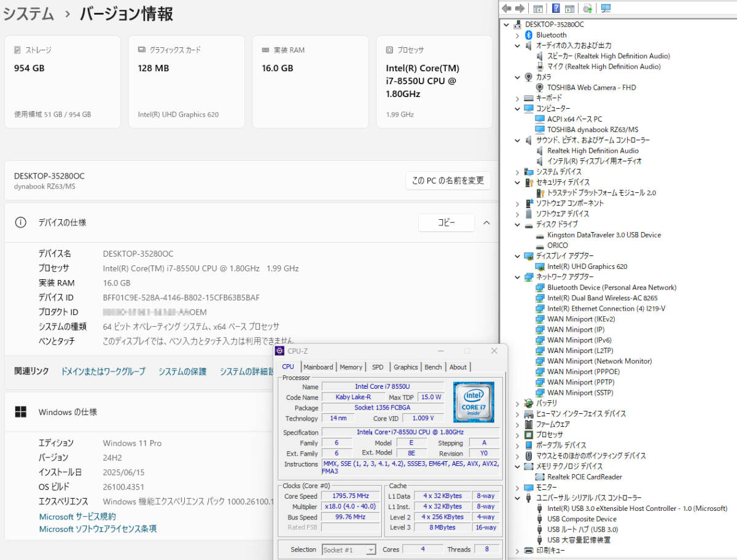Image resolution: width=737 pixels, height=560 pixels.
Task: Click the Update driver toolbar icon
Action: (x=588, y=8)
